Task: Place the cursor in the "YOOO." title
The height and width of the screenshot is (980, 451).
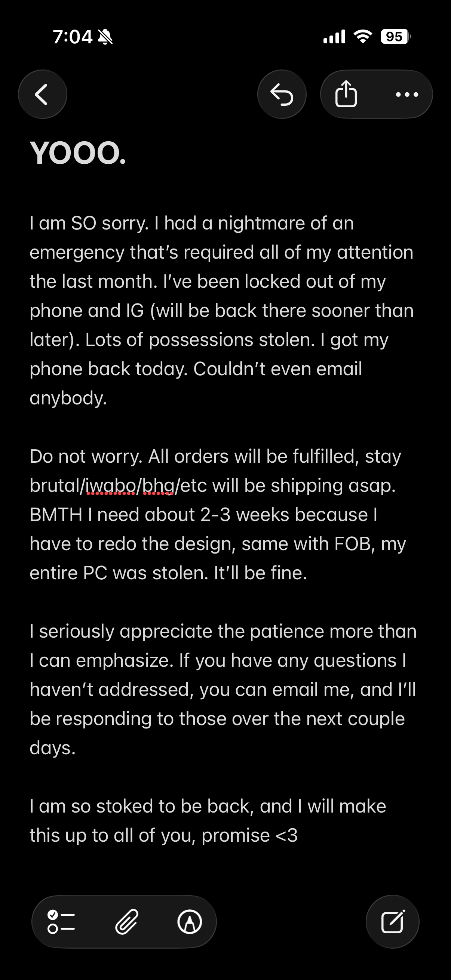Action: (x=78, y=153)
